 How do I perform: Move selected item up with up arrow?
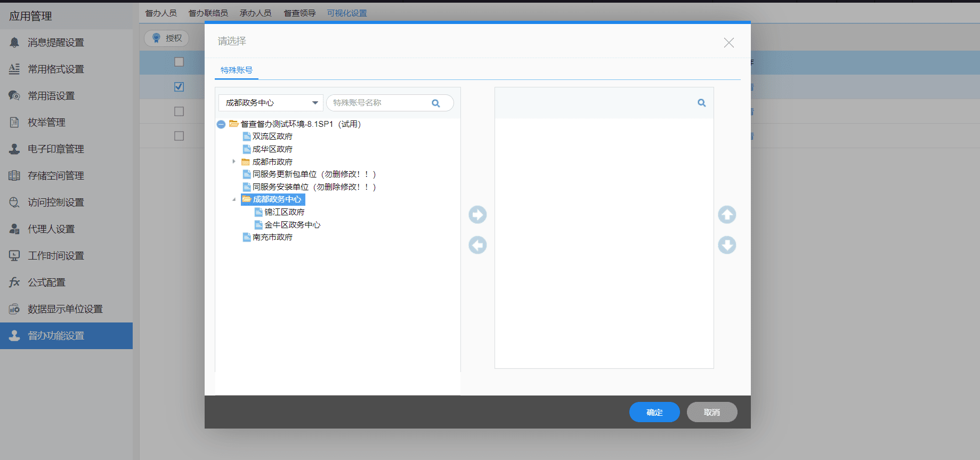727,215
